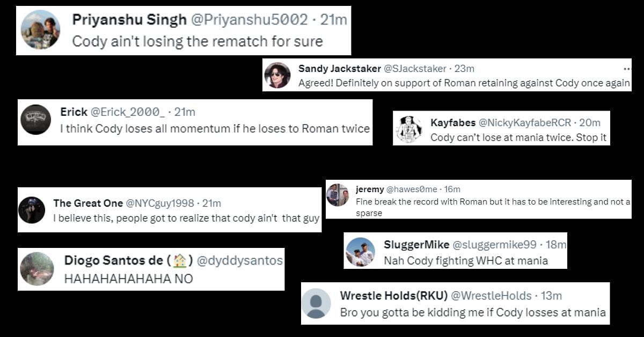This screenshot has height=337, width=644.
Task: Click SluggerMike's profile avatar
Action: pos(360,252)
